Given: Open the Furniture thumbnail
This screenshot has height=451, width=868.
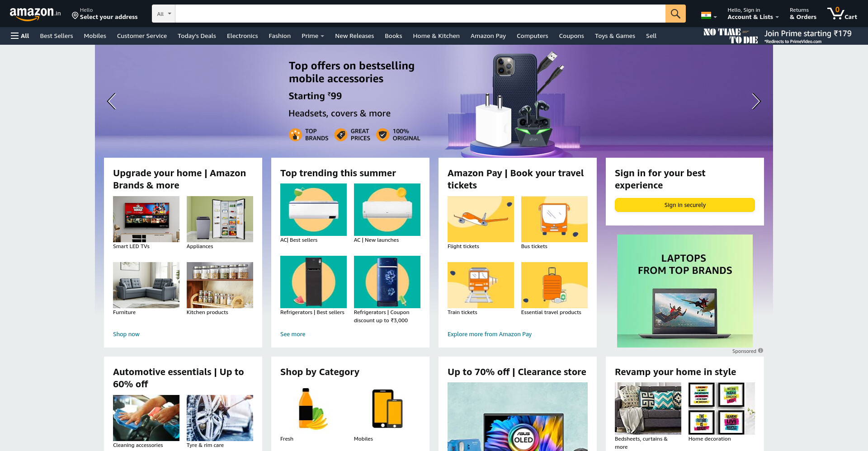Looking at the screenshot, I should pyautogui.click(x=146, y=285).
